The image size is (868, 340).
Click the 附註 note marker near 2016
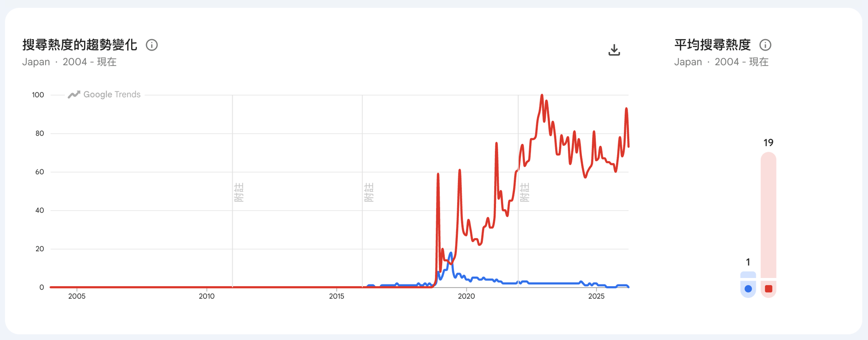tap(368, 192)
